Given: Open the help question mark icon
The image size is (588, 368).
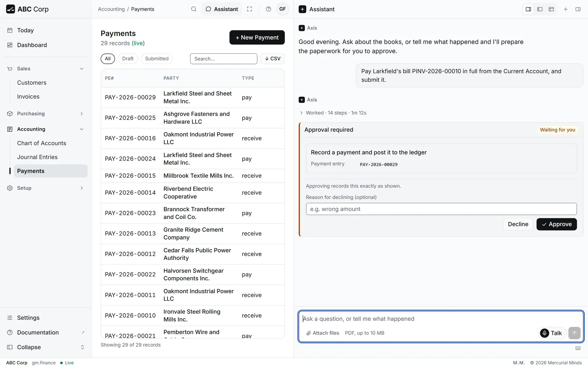Looking at the screenshot, I should click(x=269, y=9).
